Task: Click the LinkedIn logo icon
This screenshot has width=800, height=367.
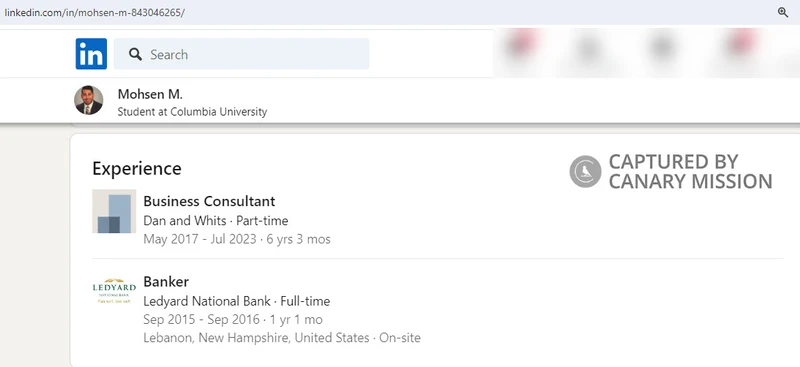Action: 91,54
